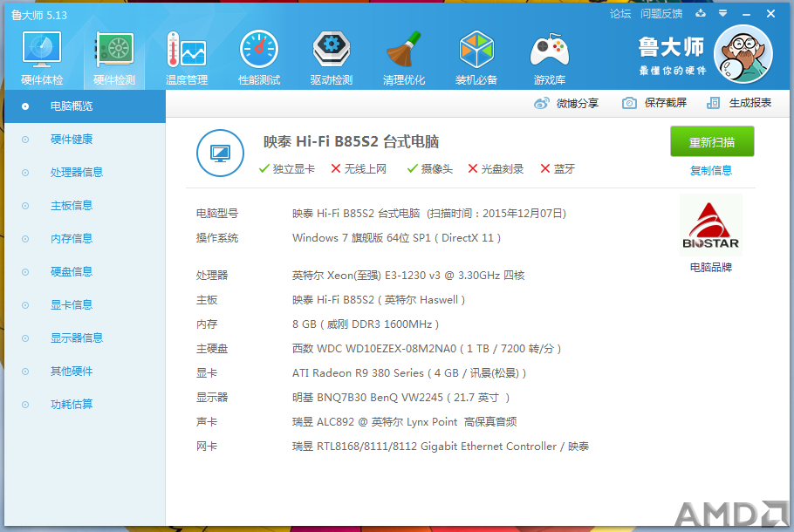
Task: Click the Windows 7 旗舰版 operating system value
Action: [396, 238]
